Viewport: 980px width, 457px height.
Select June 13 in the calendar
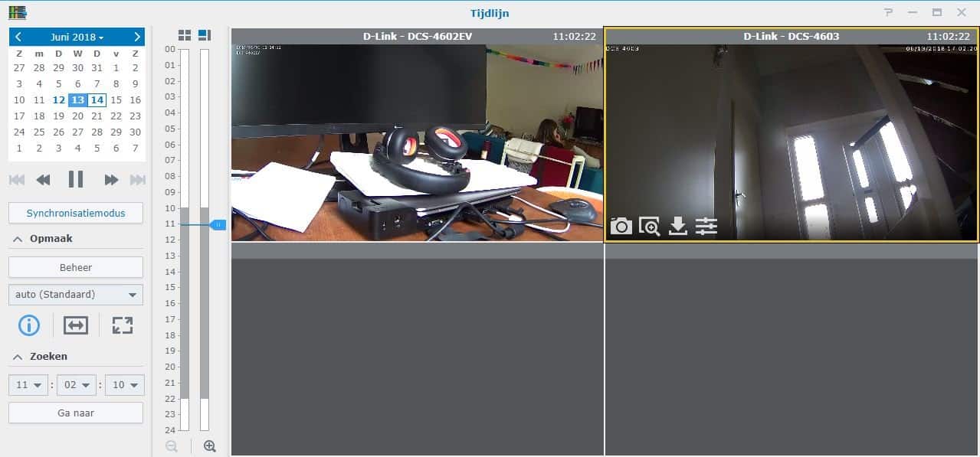(x=77, y=100)
